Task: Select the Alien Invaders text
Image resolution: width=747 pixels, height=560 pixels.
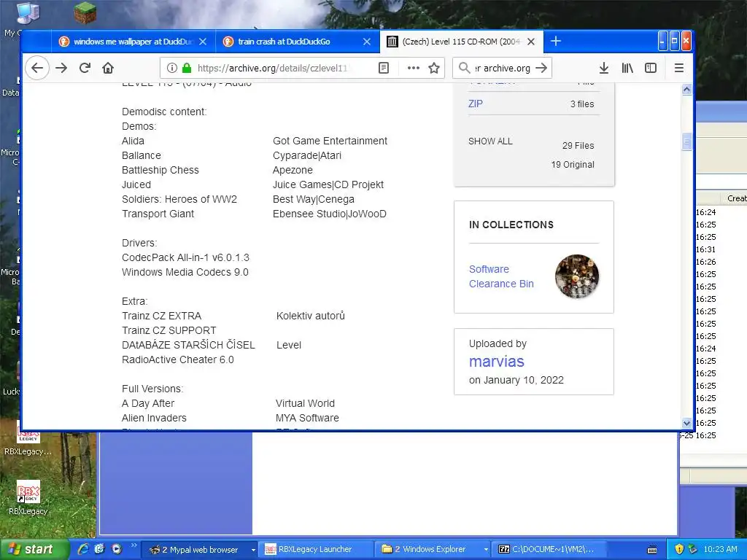Action: (154, 418)
